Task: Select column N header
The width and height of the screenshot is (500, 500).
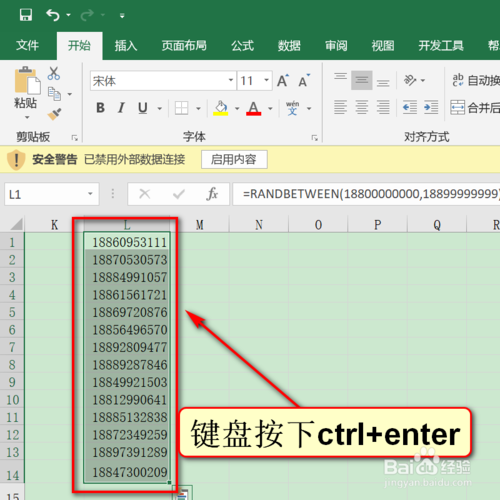Action: tap(259, 225)
